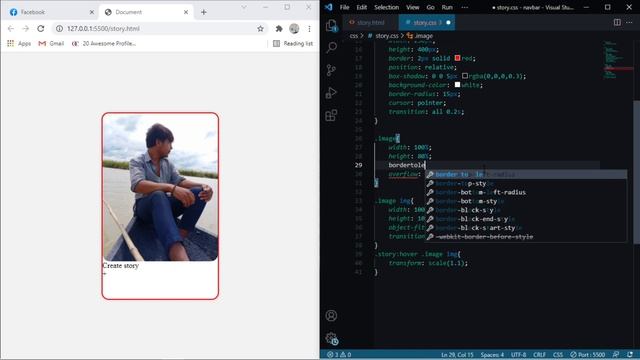Open the Selection menu
Screen dimensions: 640x360
point(387,7)
